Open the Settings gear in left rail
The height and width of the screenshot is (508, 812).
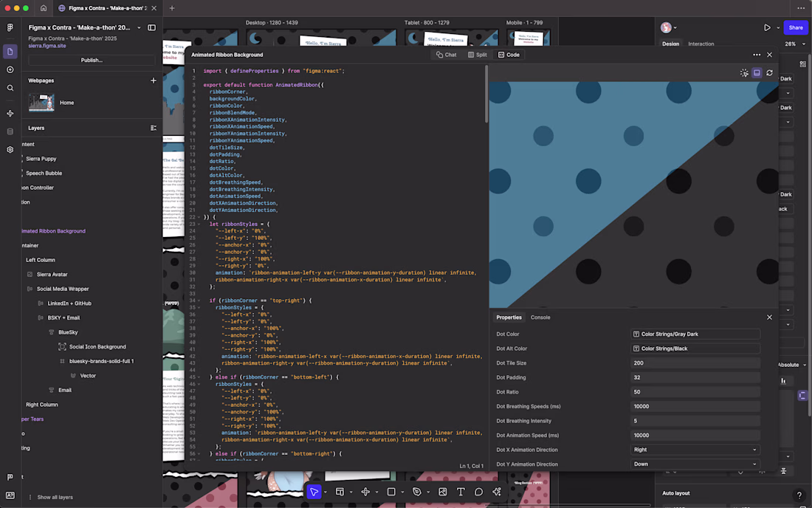(10, 150)
